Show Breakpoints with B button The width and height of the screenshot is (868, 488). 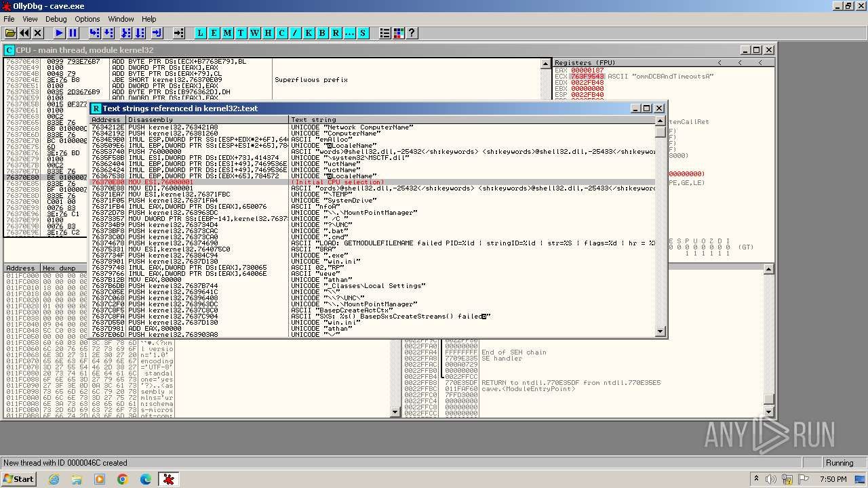tap(323, 33)
